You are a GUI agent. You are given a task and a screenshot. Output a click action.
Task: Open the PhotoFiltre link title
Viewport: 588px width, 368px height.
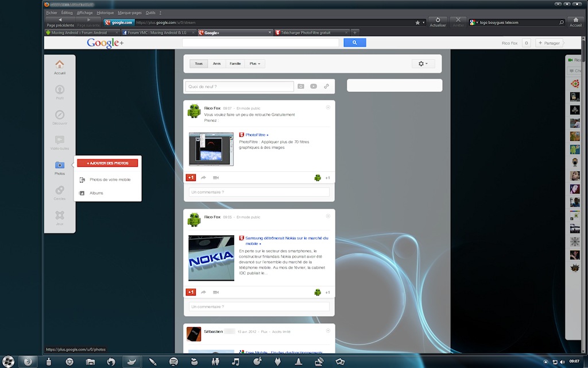pos(256,135)
